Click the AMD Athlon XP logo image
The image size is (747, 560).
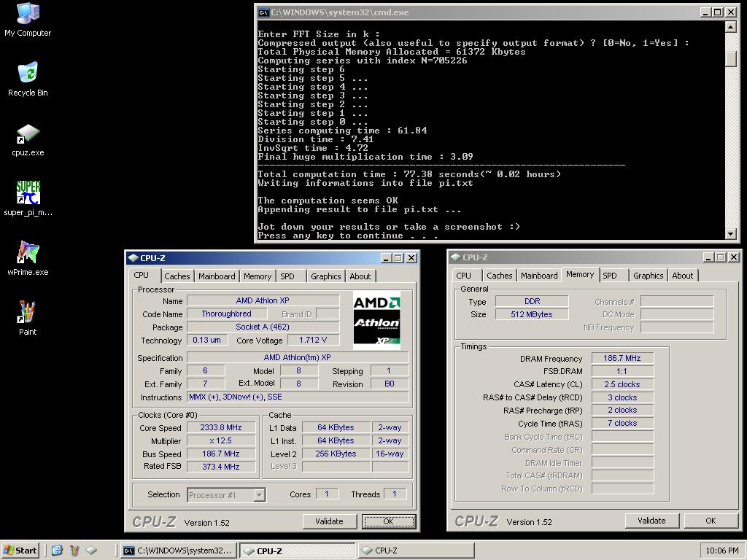tap(376, 321)
